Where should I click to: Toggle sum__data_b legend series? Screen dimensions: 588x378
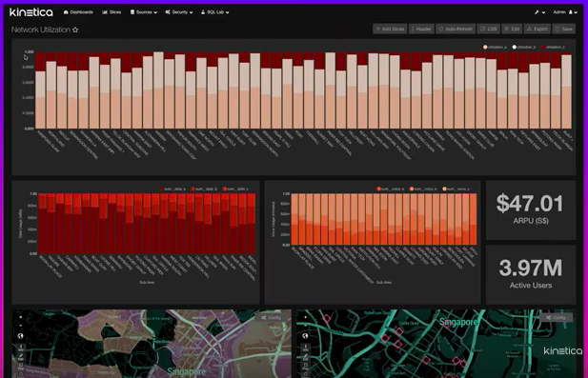click(x=204, y=189)
